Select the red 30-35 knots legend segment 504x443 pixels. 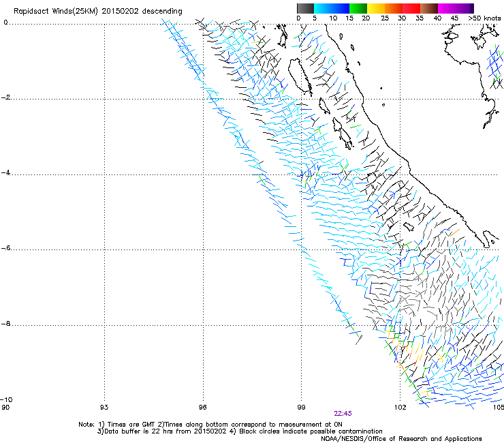411,8
